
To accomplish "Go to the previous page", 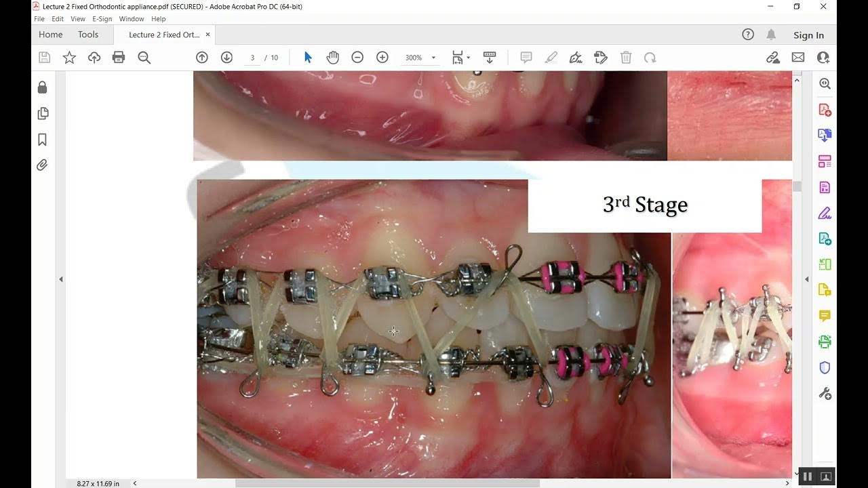I will coord(201,58).
